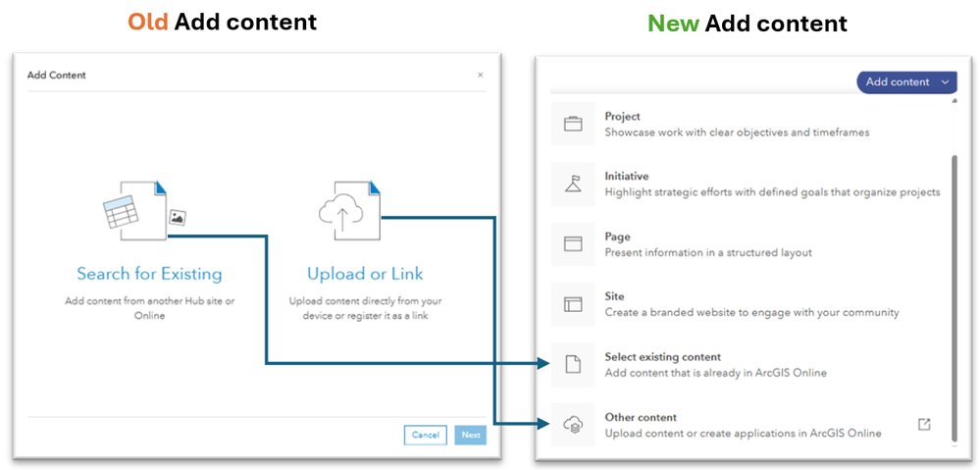The image size is (980, 470).
Task: Click 'Add content from another Hub site' description
Action: coord(149,308)
